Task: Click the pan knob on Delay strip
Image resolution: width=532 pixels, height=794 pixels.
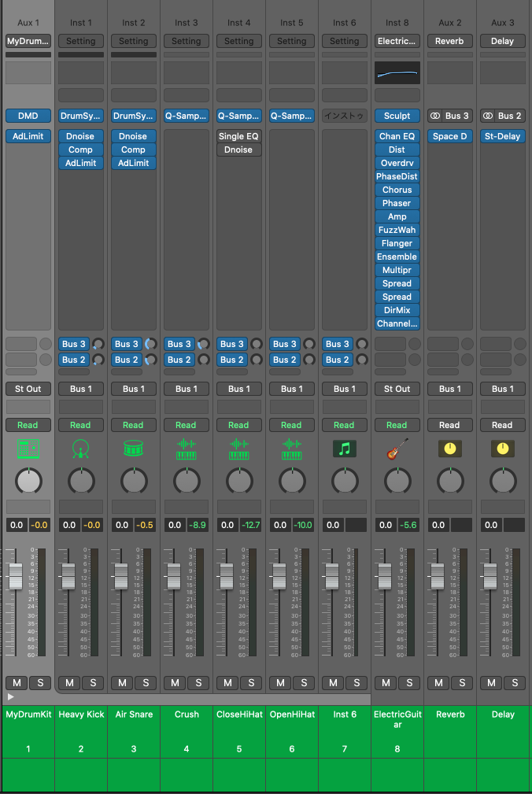Action: [503, 481]
